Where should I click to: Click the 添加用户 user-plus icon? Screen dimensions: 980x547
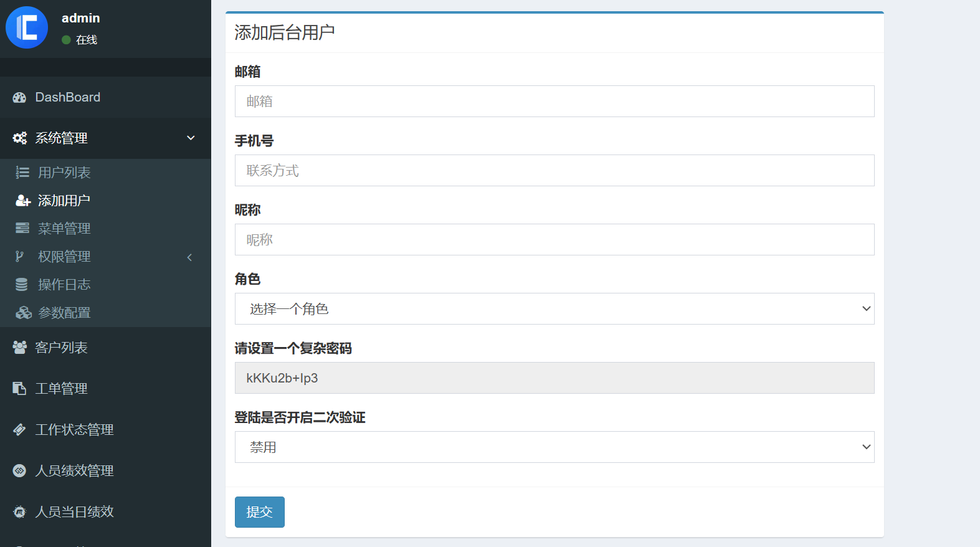[x=23, y=201]
